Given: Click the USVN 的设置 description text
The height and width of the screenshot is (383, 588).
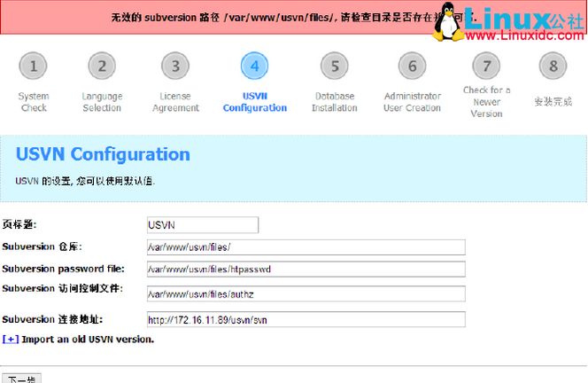Looking at the screenshot, I should click(x=85, y=181).
